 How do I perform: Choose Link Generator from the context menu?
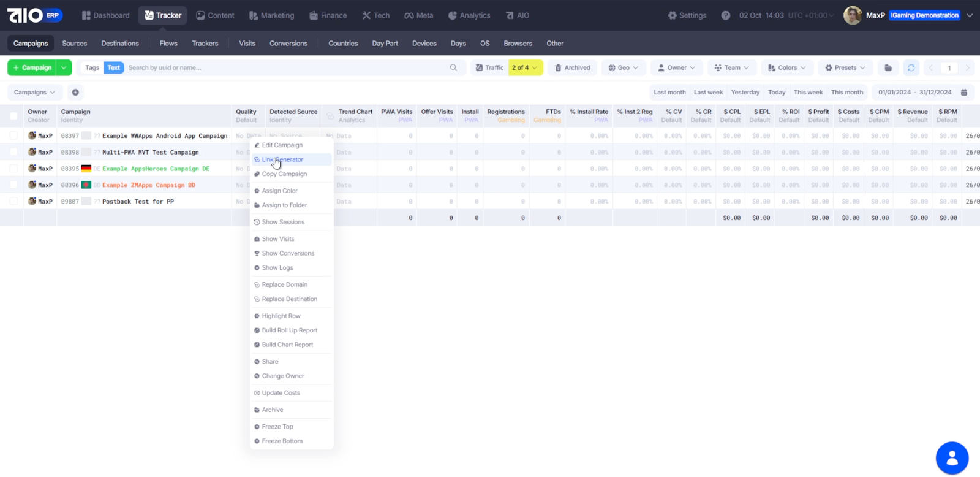(x=282, y=159)
